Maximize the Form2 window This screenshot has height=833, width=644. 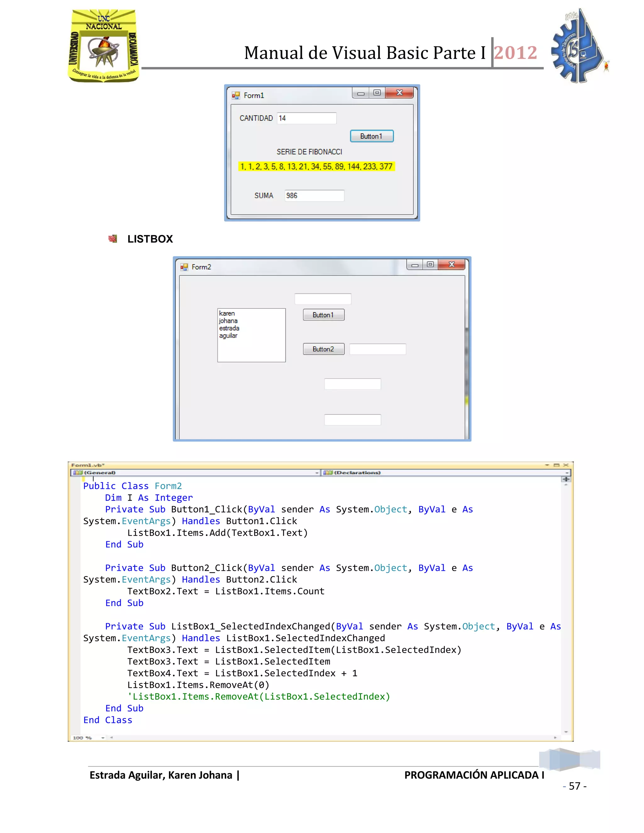tap(430, 265)
